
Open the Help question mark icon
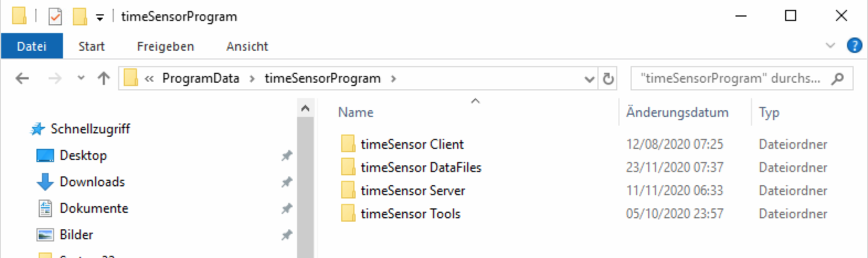854,45
